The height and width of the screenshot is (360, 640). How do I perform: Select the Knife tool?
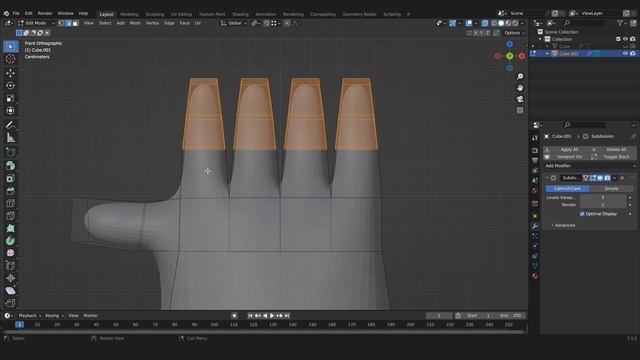[x=11, y=216]
